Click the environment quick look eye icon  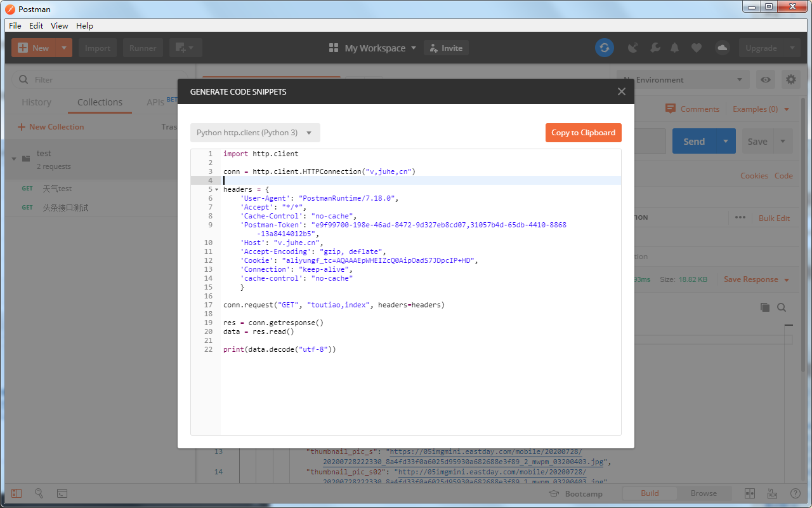click(x=766, y=79)
